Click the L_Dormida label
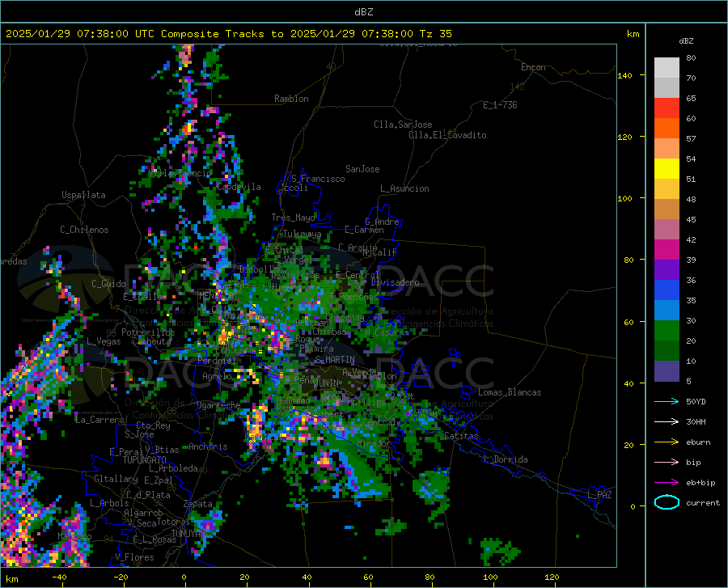Viewport: 728px width, 588px height. [x=505, y=459]
